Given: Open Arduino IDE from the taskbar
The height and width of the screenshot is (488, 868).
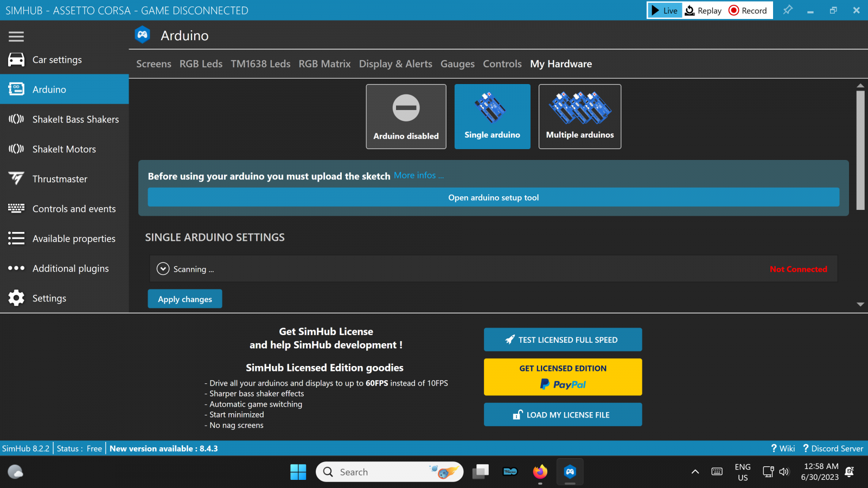Looking at the screenshot, I should click(510, 472).
